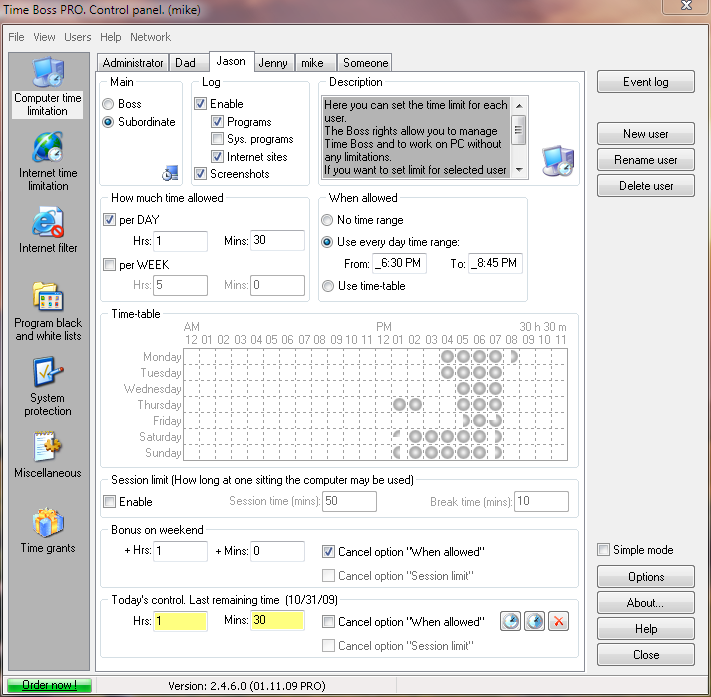This screenshot has height=697, width=711.
Task: Click the From time field
Action: (x=399, y=263)
